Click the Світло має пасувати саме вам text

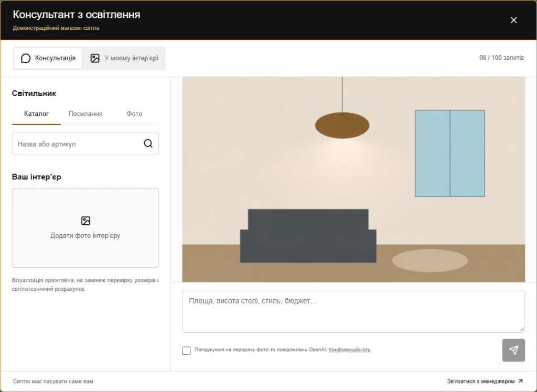54,381
